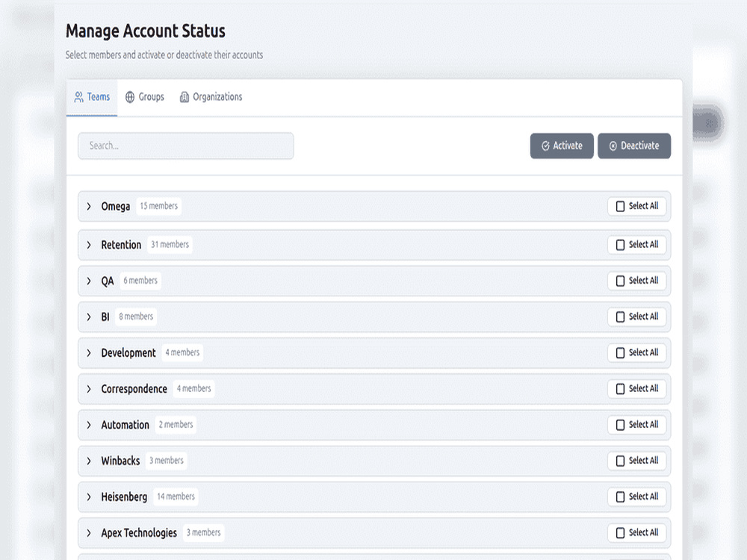Check Select All for Correspondence
747x560 pixels.
click(636, 388)
